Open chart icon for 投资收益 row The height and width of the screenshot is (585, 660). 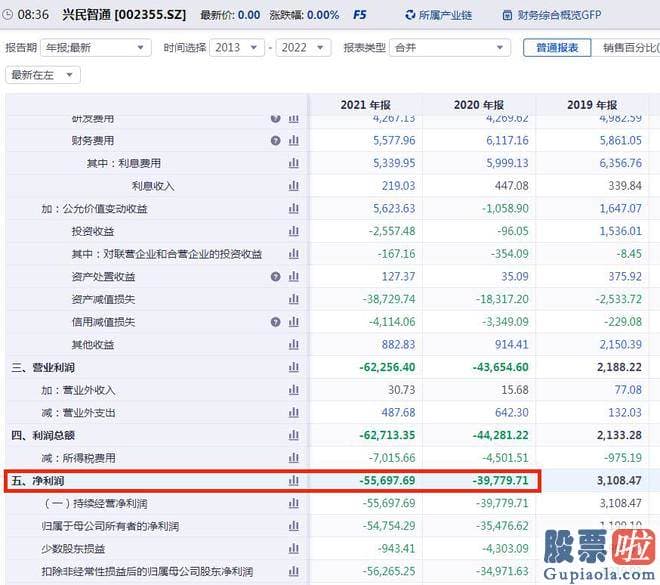[x=294, y=231]
